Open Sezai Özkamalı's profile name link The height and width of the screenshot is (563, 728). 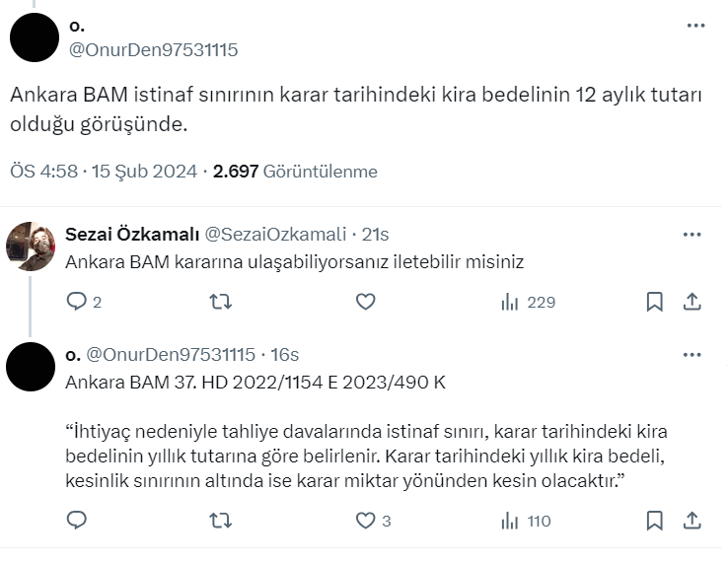coord(130,235)
